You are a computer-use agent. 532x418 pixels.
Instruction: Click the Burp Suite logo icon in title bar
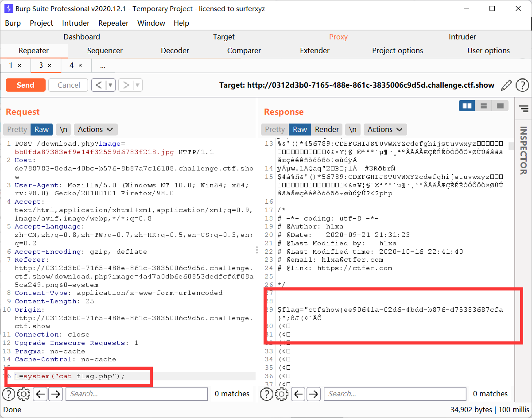click(x=8, y=8)
